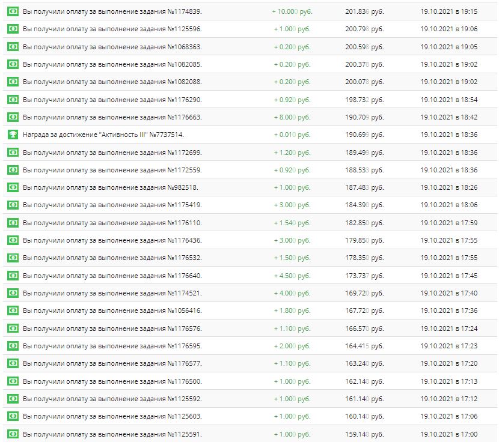
Task: Select the text about task №1174839 payment
Action: pos(112,12)
